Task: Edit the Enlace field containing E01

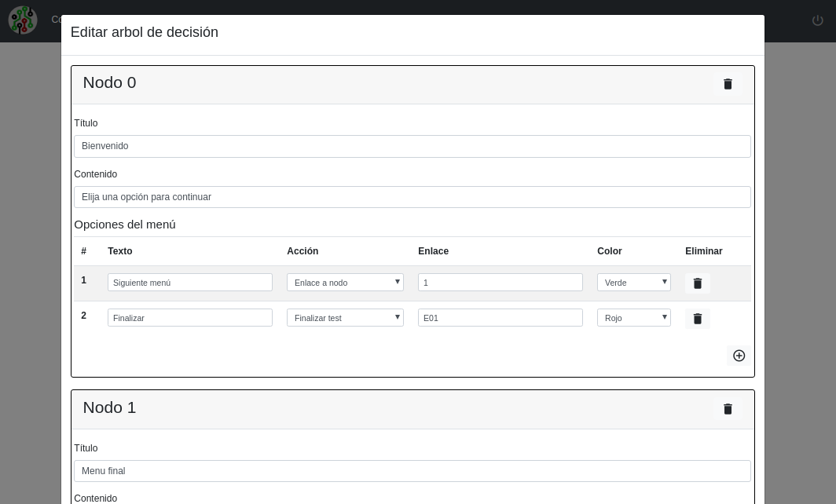Action: (500, 317)
